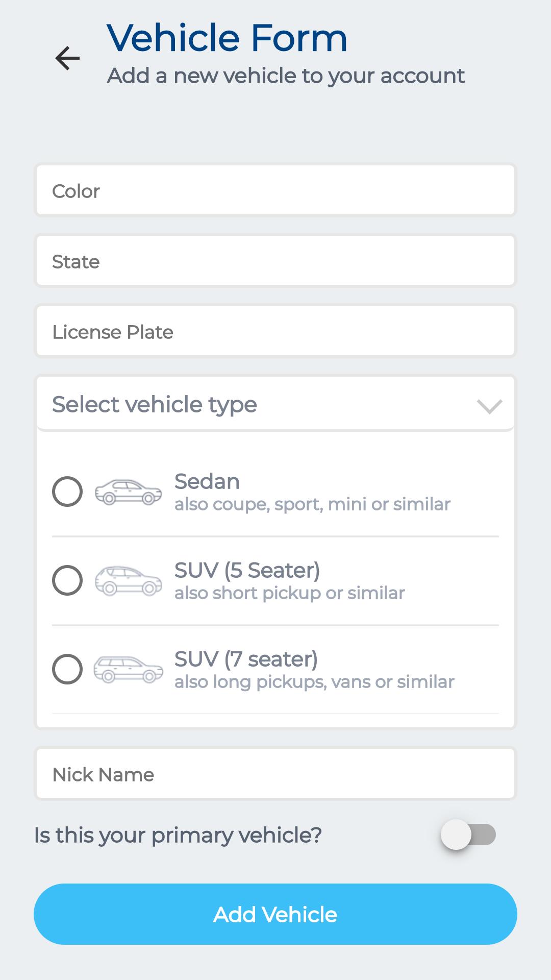Focus the Color input field
Image resolution: width=551 pixels, height=980 pixels.
click(275, 190)
